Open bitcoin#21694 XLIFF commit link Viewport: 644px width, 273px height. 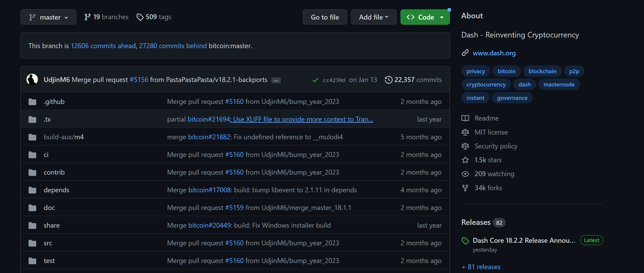click(x=280, y=119)
